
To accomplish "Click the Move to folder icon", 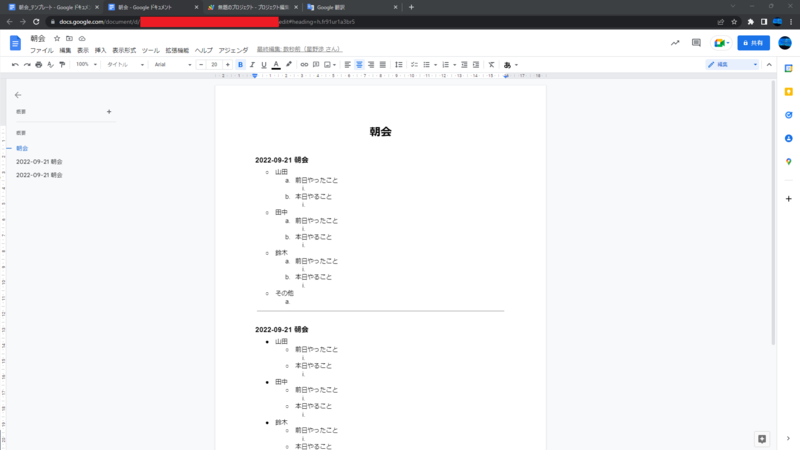I will (69, 39).
